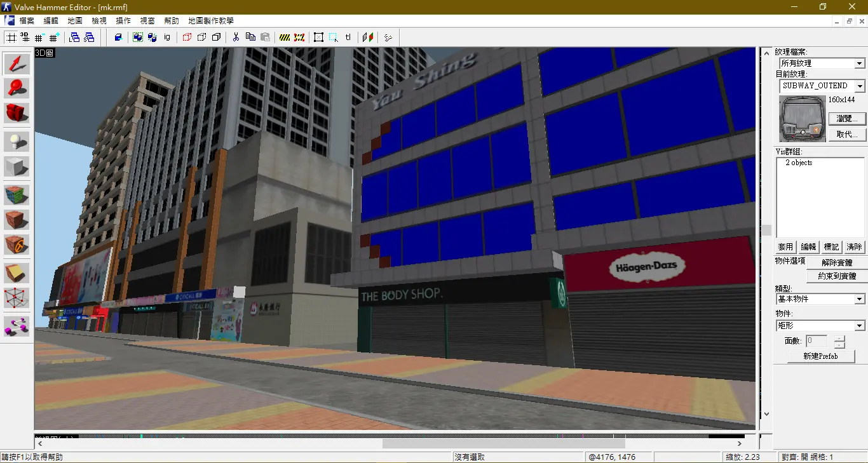
Task: Click the Copy toolbar icon
Action: 250,37
